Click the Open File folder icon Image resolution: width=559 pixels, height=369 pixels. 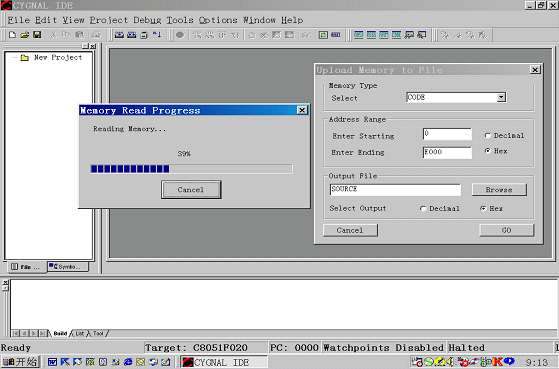[x=25, y=35]
